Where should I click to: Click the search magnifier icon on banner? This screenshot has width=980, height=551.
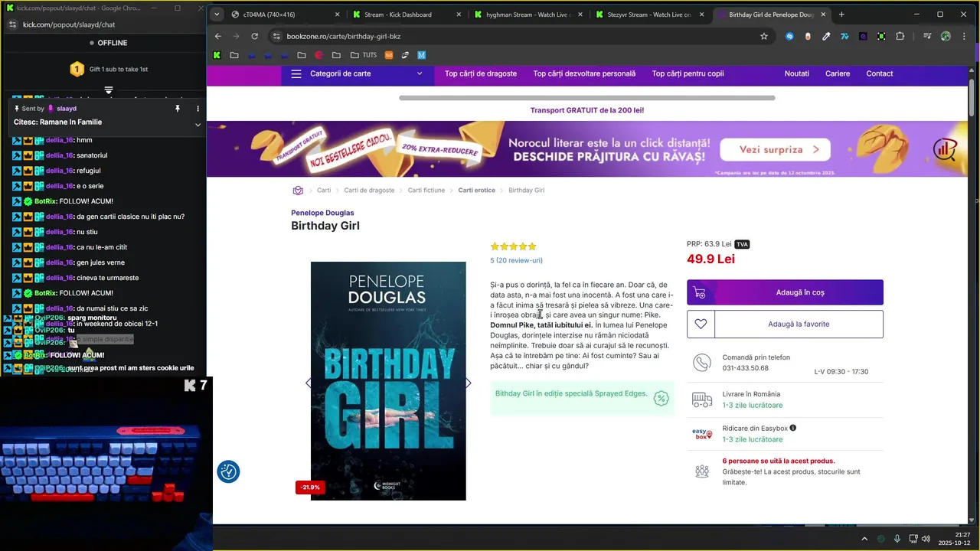coord(945,148)
